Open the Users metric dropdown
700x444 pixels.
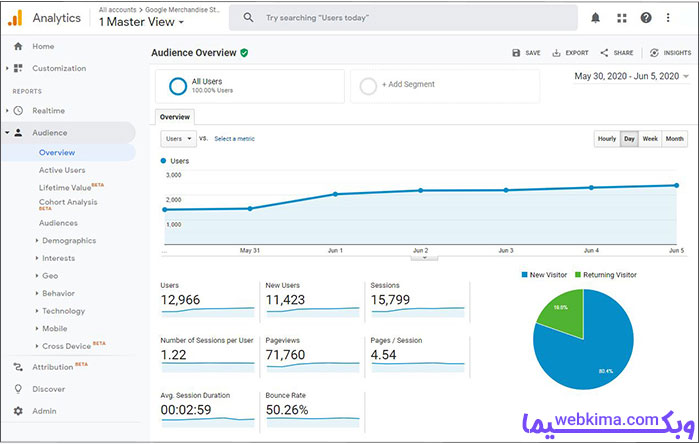coord(178,139)
